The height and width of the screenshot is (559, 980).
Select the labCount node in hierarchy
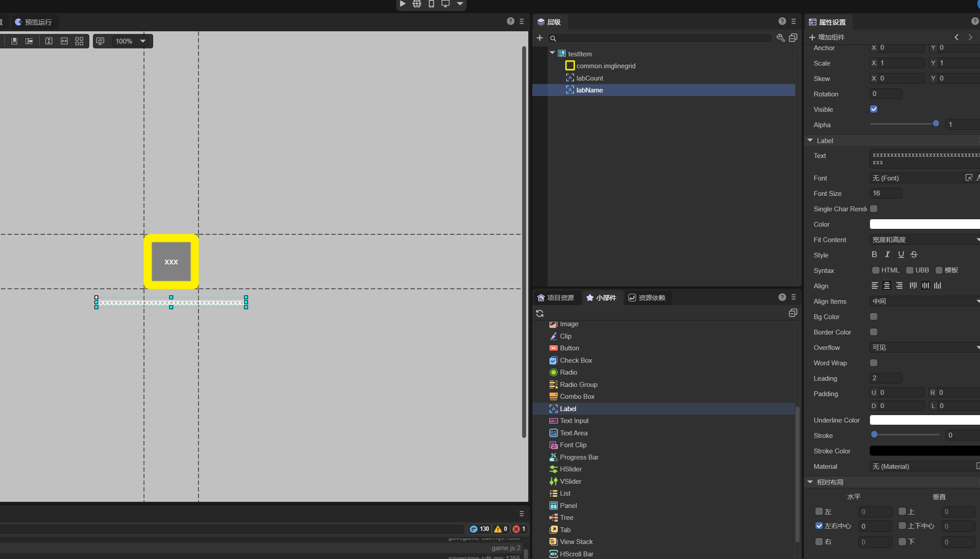click(x=589, y=78)
